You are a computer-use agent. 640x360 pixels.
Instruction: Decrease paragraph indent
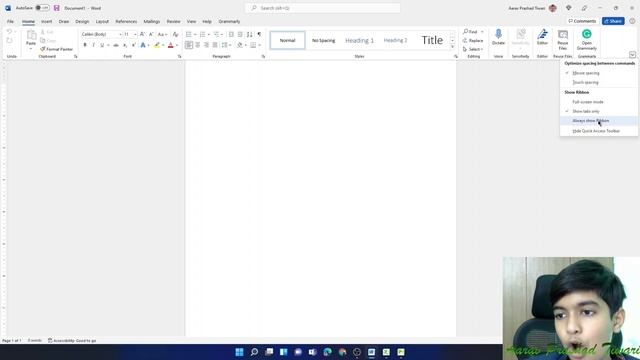(231, 34)
